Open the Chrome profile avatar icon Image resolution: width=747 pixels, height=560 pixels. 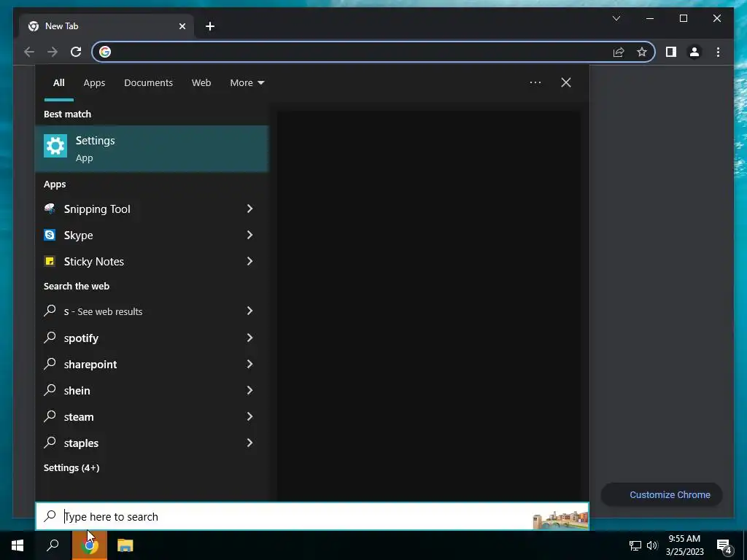click(694, 52)
